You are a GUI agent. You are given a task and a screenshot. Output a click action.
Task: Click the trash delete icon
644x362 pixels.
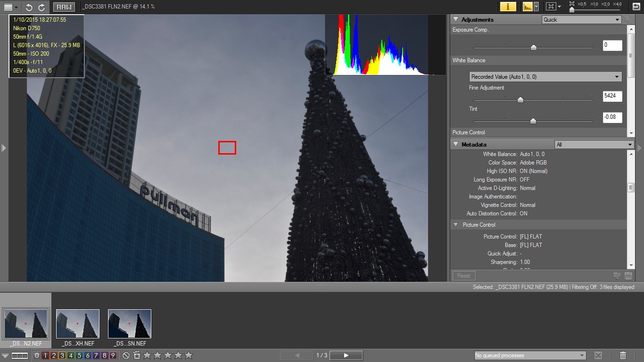[x=623, y=355]
